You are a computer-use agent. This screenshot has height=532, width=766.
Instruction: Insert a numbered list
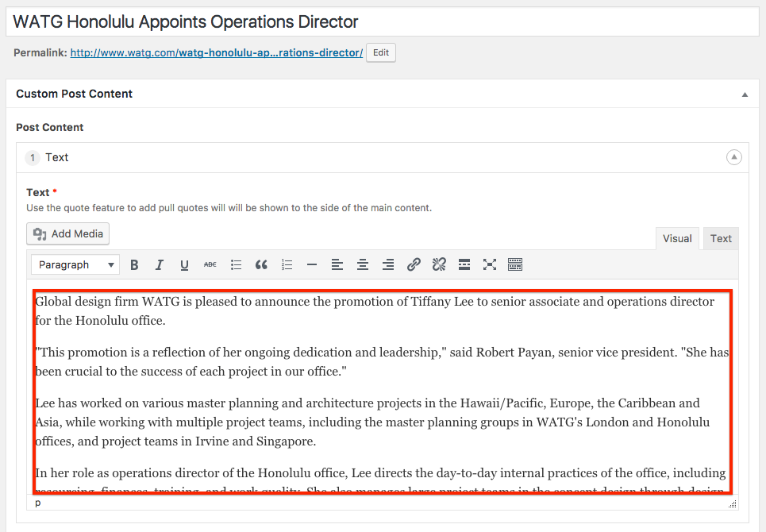tap(287, 265)
